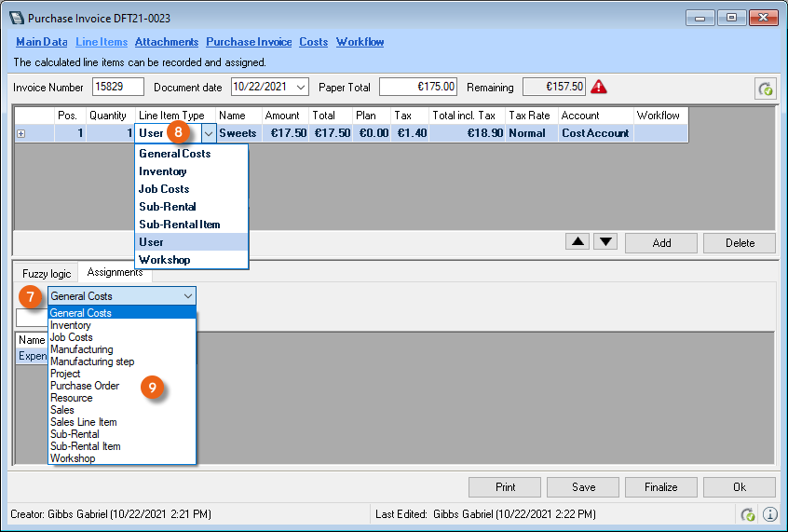This screenshot has width=788, height=532.
Task: Open the Document date dropdown
Action: (x=300, y=87)
